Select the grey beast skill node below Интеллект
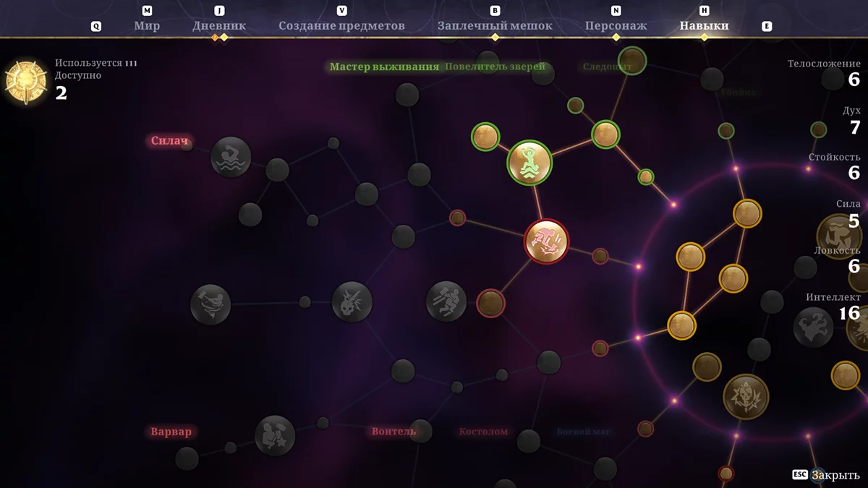This screenshot has height=488, width=868. pos(814,327)
